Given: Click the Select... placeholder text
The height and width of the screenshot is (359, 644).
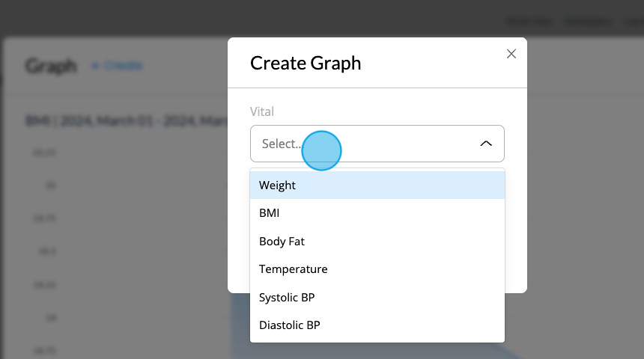Looking at the screenshot, I should pyautogui.click(x=282, y=144).
